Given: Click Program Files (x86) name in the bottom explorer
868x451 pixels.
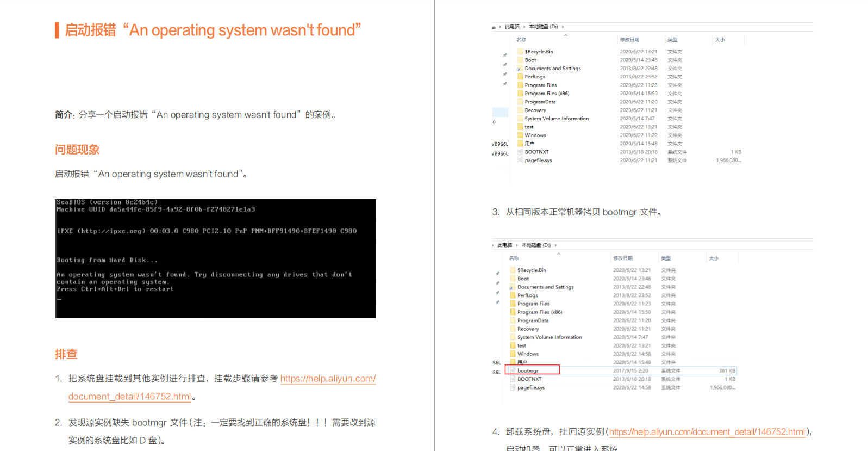Looking at the screenshot, I should pyautogui.click(x=540, y=312).
